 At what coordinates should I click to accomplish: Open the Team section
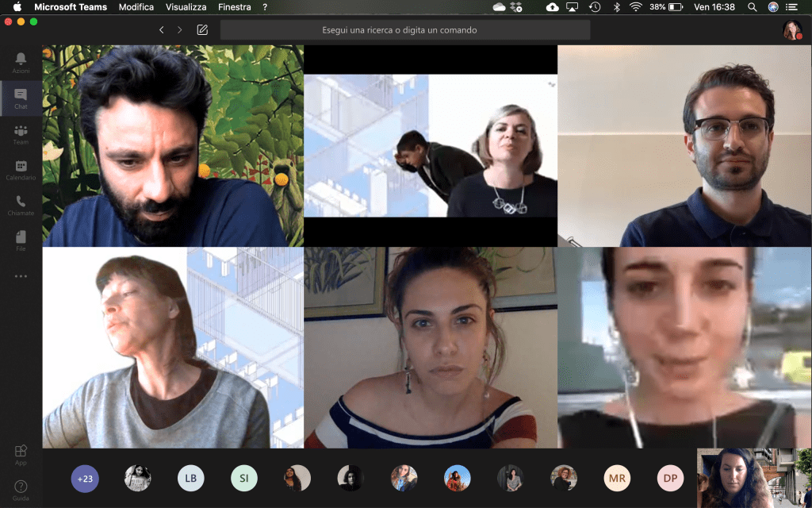pos(21,134)
